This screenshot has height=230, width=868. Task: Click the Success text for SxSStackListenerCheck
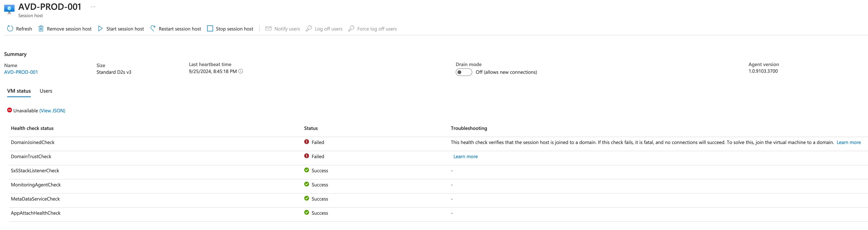point(320,170)
